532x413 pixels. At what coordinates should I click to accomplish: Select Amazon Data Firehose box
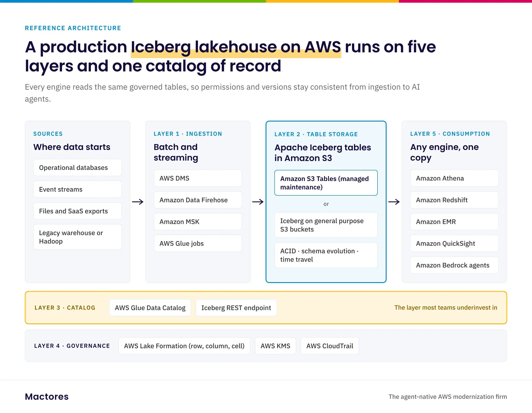click(x=198, y=200)
